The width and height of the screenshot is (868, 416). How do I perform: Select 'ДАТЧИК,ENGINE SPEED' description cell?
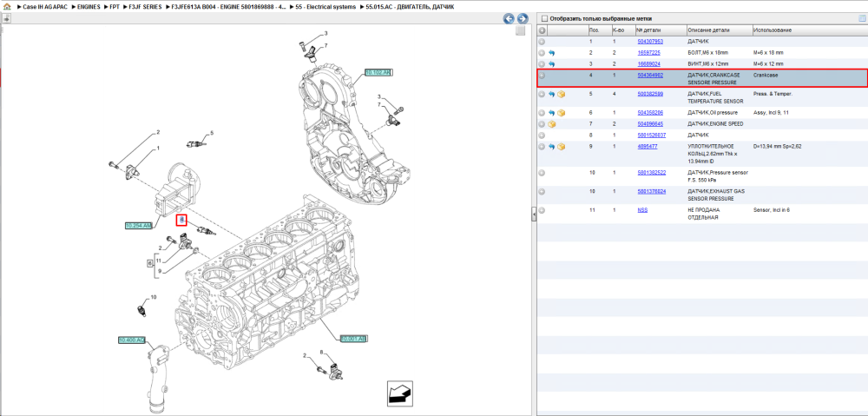point(715,124)
